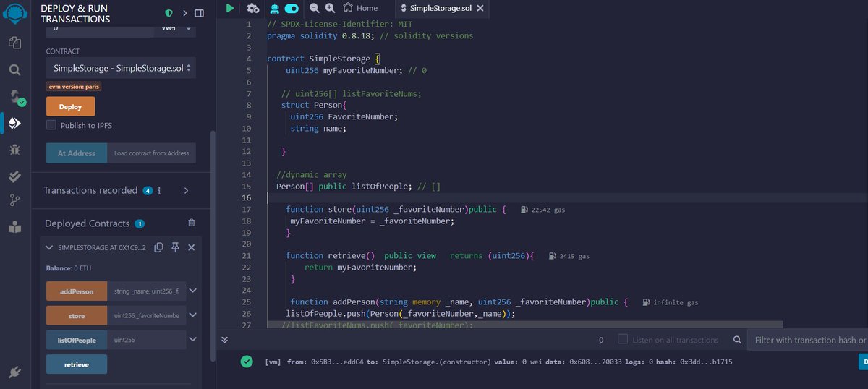Select the Deploy & Run Ethereum icon
This screenshot has height=389, width=868.
click(14, 124)
